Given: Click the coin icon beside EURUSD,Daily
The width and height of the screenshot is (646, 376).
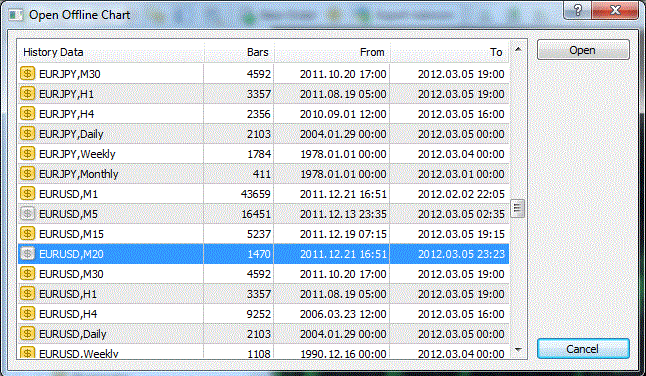Looking at the screenshot, I should (27, 334).
